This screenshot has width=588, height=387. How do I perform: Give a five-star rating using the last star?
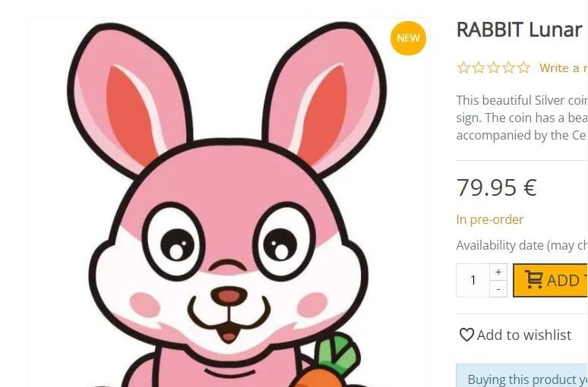tap(523, 68)
